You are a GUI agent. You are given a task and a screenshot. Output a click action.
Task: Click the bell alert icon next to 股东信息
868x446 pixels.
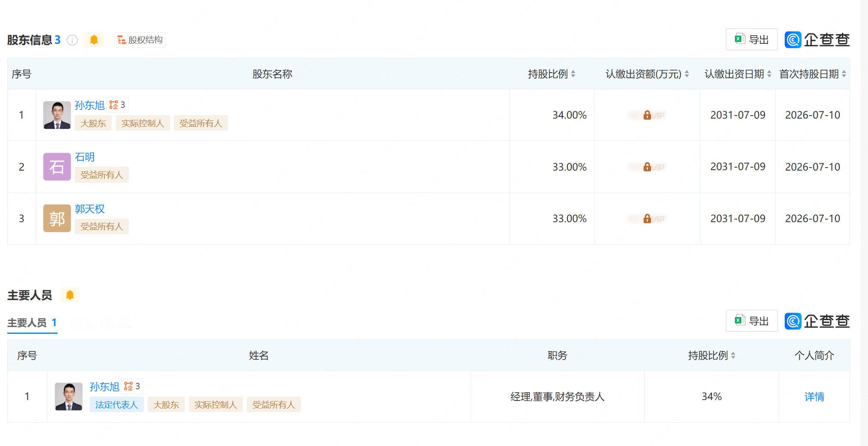click(x=94, y=40)
